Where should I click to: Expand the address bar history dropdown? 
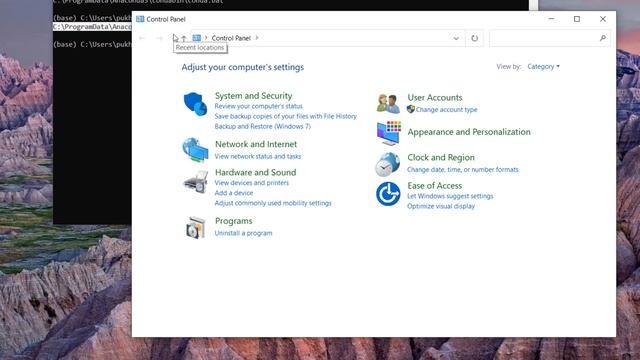pyautogui.click(x=456, y=38)
